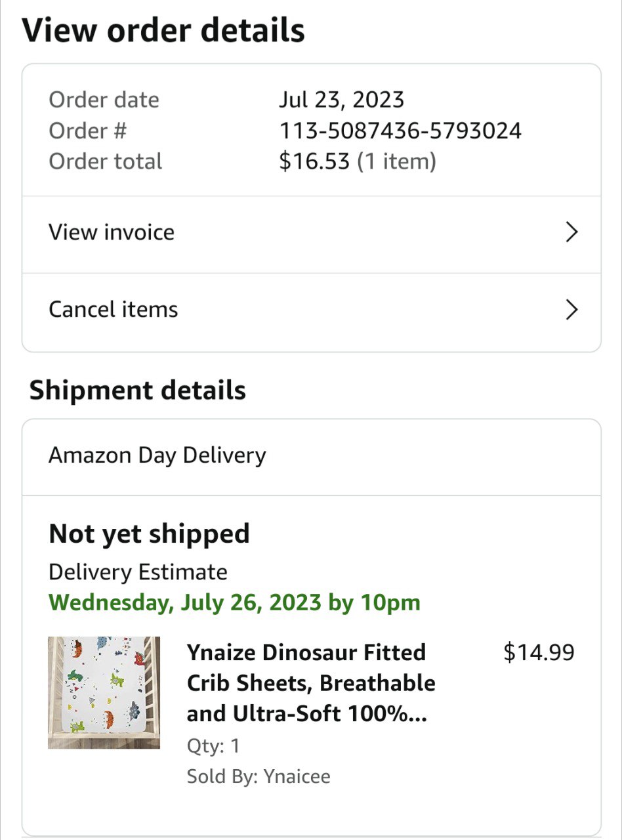Image resolution: width=622 pixels, height=840 pixels.
Task: Expand the View invoice chevron arrow
Action: click(571, 232)
